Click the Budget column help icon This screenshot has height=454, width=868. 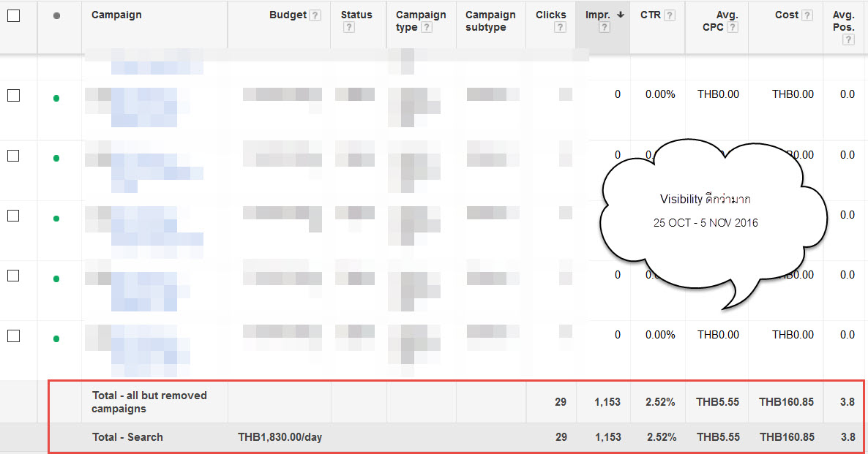(x=313, y=14)
